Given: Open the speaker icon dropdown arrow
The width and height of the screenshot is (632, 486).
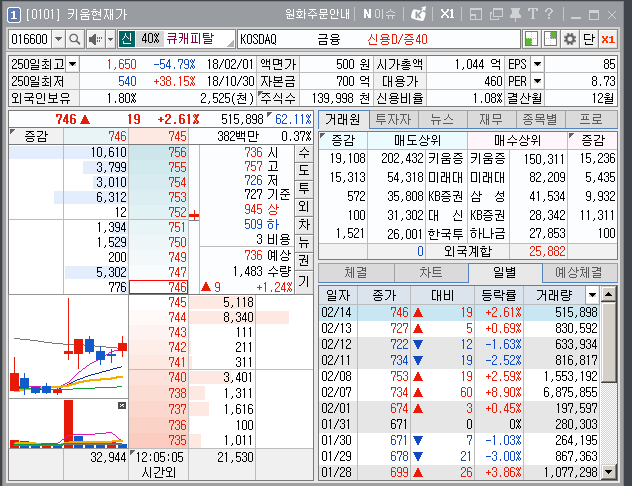Looking at the screenshot, I should pos(110,39).
